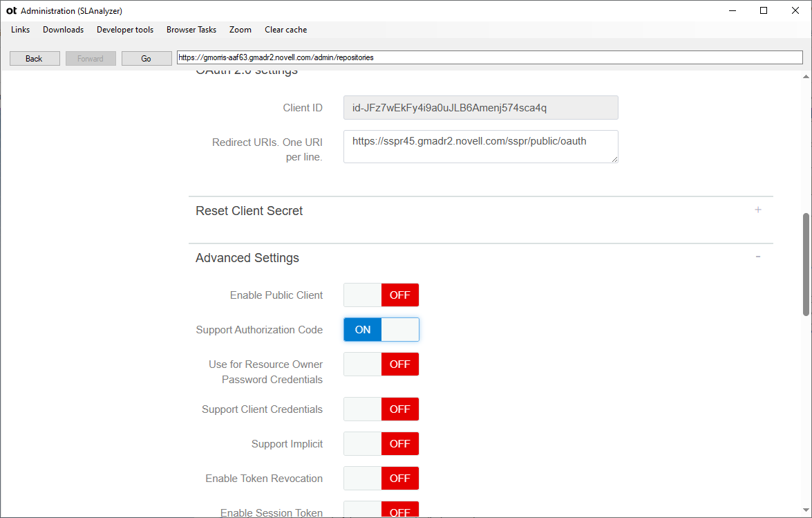Turn on Support Client Credentials
The height and width of the screenshot is (518, 812).
[381, 409]
